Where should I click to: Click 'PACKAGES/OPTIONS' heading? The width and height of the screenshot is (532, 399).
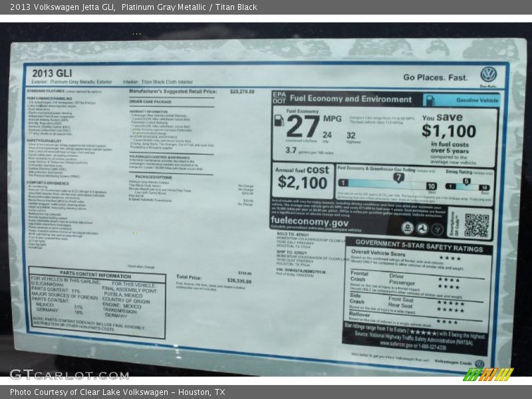click(x=154, y=177)
